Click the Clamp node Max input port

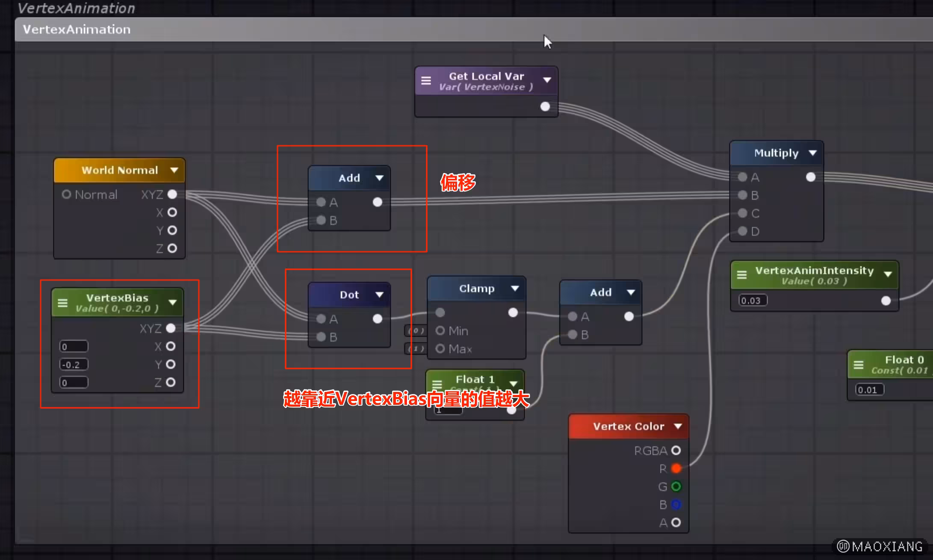click(x=440, y=349)
